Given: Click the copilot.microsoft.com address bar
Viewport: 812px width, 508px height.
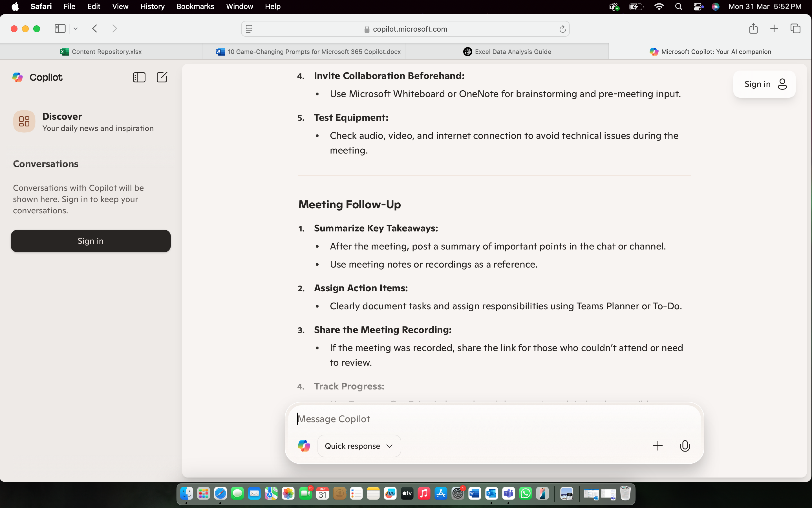Looking at the screenshot, I should 405,29.
